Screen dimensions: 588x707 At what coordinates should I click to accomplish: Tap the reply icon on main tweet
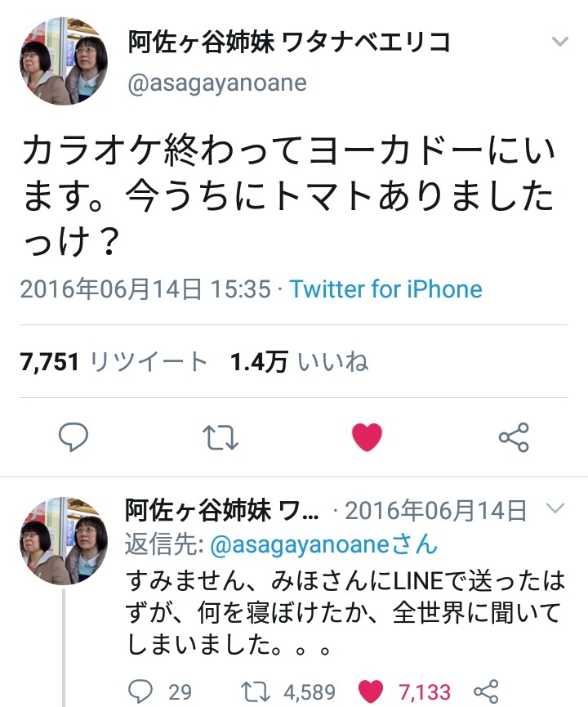(73, 437)
